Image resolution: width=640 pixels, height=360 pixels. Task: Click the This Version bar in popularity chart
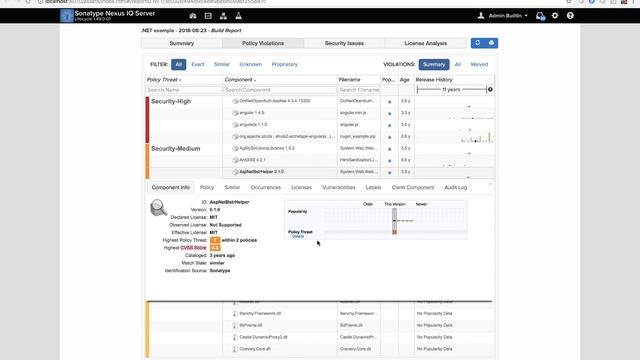(x=394, y=221)
